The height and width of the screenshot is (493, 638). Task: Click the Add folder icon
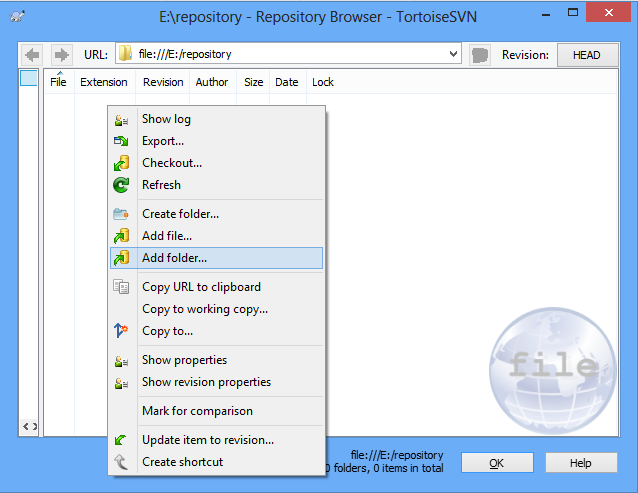(x=121, y=258)
